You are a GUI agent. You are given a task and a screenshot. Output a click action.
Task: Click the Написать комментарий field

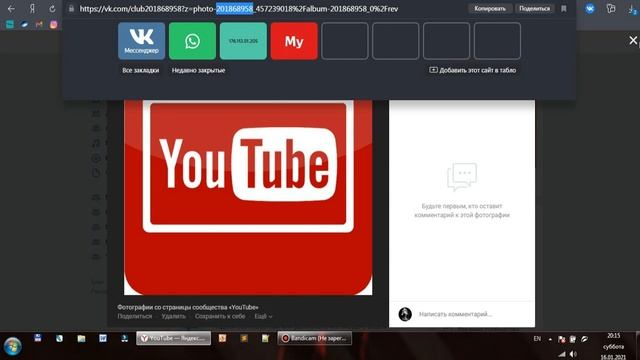(456, 314)
